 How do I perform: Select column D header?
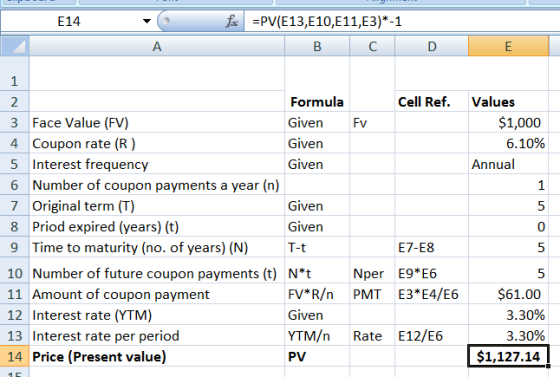point(432,46)
